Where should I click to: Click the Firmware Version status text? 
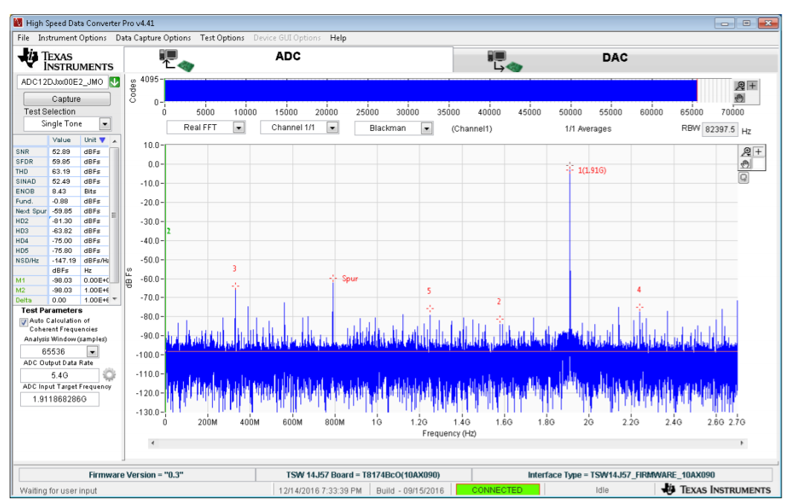pos(136,474)
